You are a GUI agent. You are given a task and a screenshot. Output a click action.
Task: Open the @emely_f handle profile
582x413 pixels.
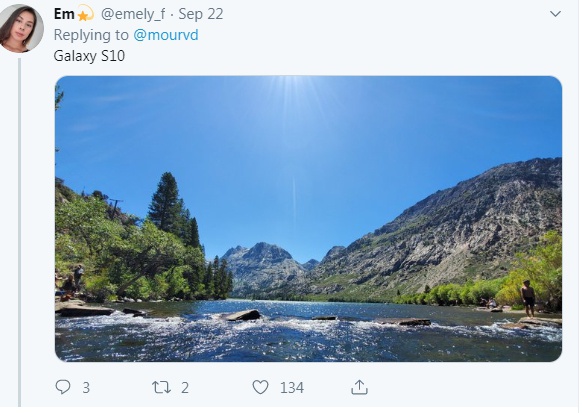click(x=133, y=14)
